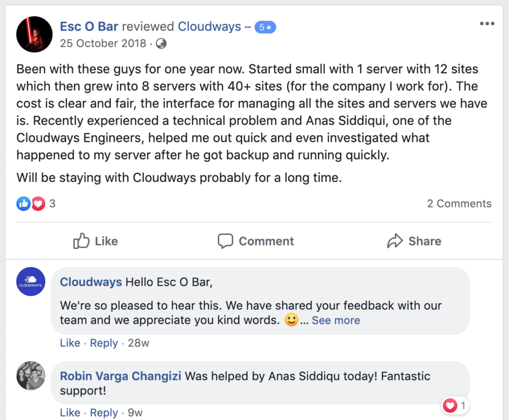Expand the Cloudways reply with See more

coord(336,320)
